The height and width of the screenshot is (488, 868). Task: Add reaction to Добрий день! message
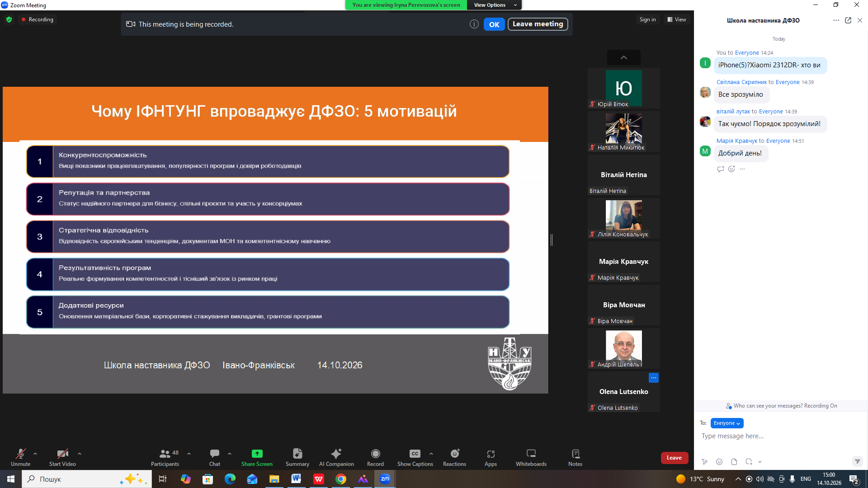click(x=731, y=169)
